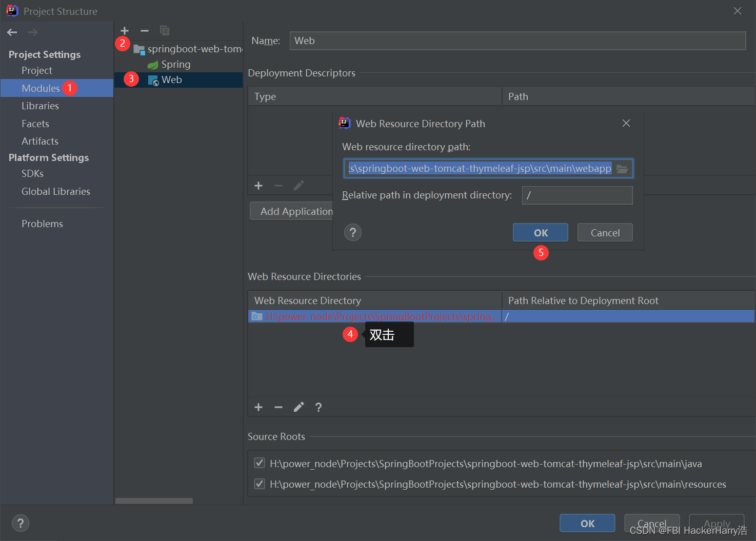The height and width of the screenshot is (541, 756).
Task: Click Cancel in Project Structure window
Action: (652, 524)
